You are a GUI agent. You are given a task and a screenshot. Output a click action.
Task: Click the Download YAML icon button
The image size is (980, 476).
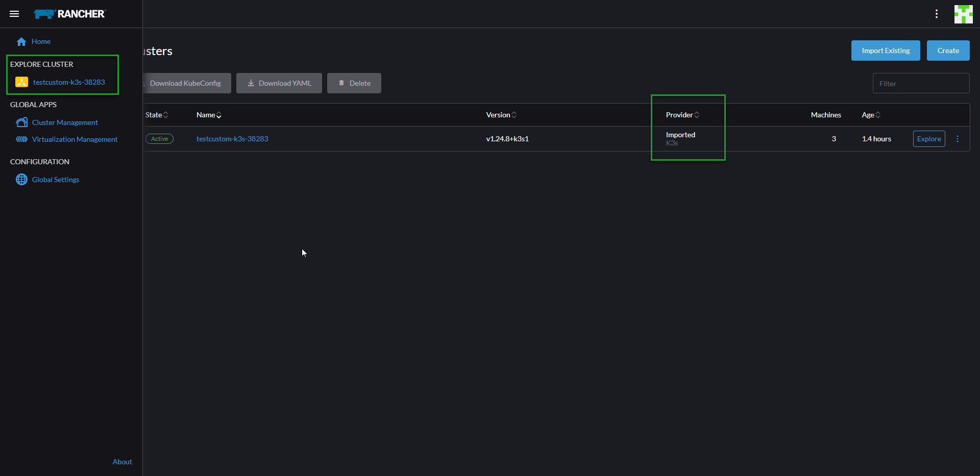point(251,83)
